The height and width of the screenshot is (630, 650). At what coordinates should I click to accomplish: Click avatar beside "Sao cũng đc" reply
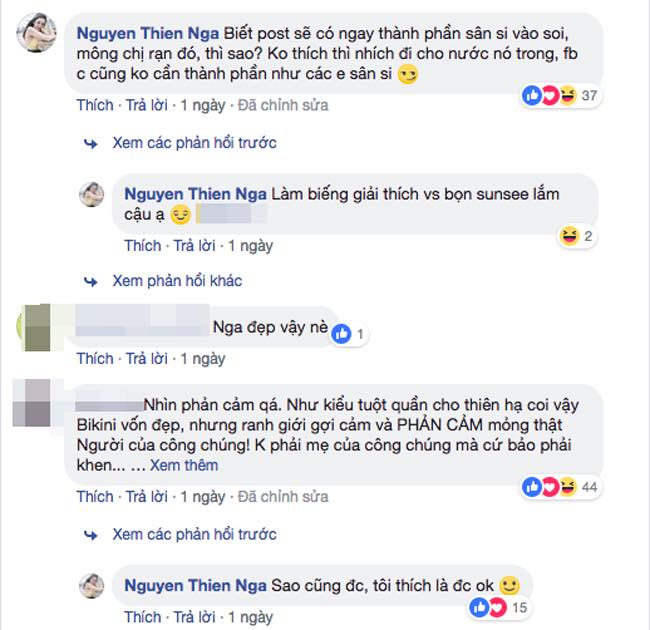pyautogui.click(x=92, y=586)
